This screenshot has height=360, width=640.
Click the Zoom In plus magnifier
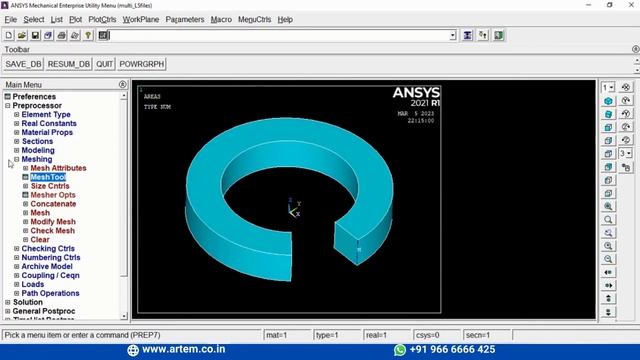click(x=608, y=246)
